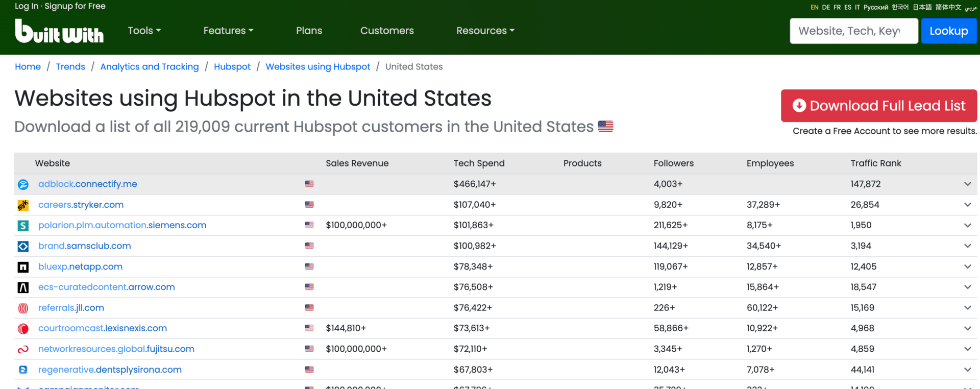
Task: Click the Connectify favicon beside adblock.connectify.me
Action: tap(23, 184)
